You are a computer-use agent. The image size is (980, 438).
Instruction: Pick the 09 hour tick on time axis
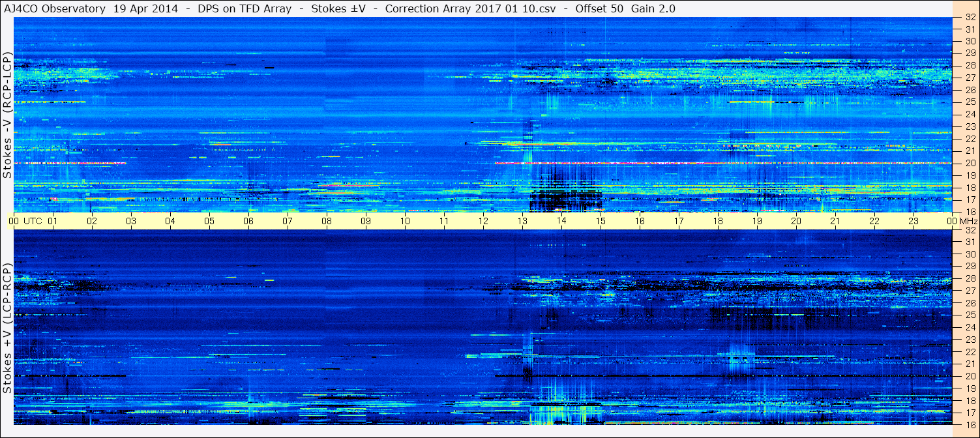pyautogui.click(x=366, y=221)
